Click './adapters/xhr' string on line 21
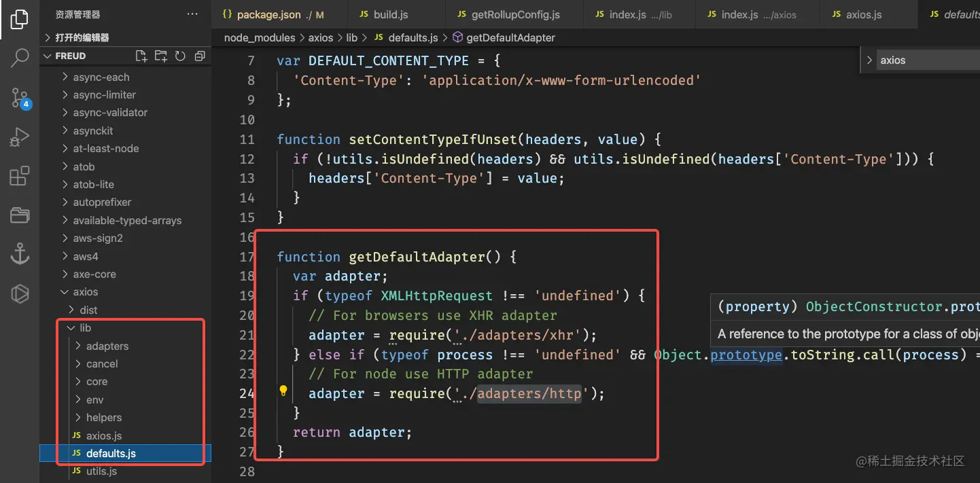 click(518, 335)
